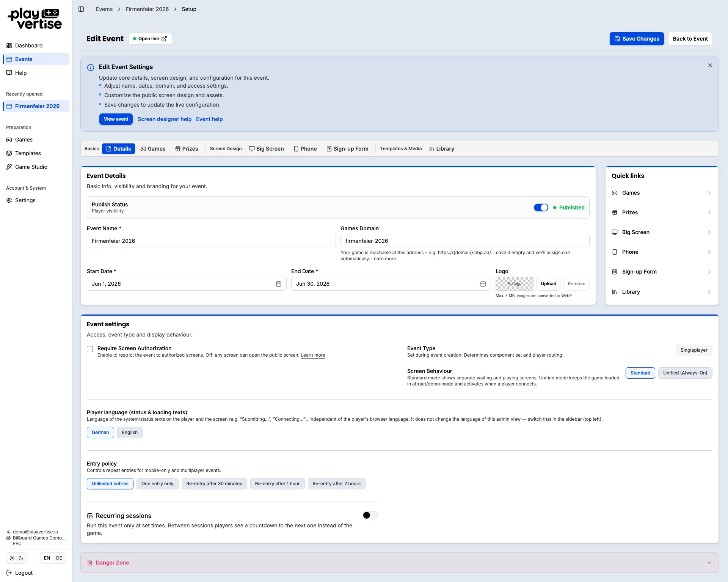Click the Events item in sidebar
The width and height of the screenshot is (728, 582).
[x=36, y=59]
